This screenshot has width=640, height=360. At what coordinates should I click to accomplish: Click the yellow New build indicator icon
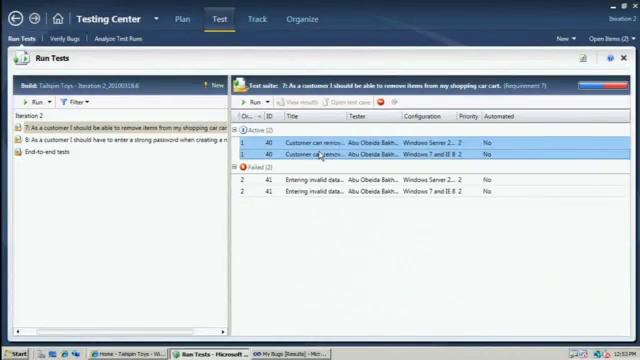[205, 85]
